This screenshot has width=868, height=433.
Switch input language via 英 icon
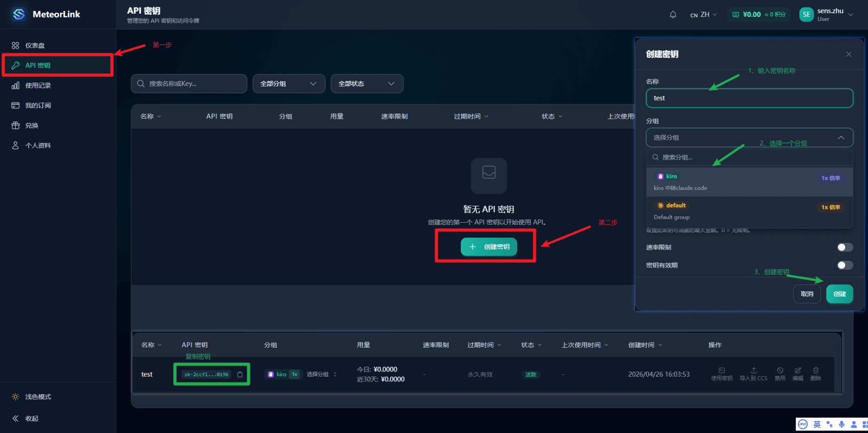[817, 425]
